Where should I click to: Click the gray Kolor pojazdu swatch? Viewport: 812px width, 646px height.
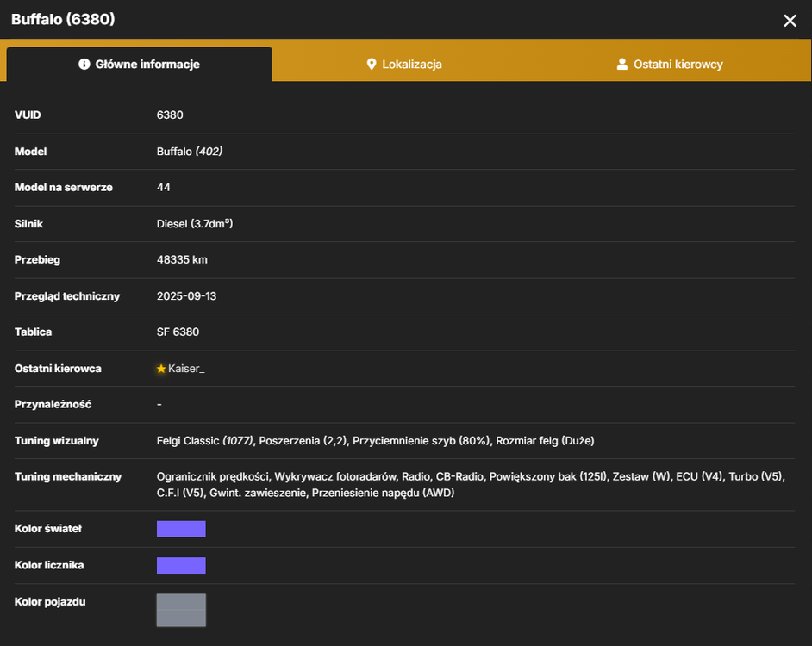pos(181,610)
